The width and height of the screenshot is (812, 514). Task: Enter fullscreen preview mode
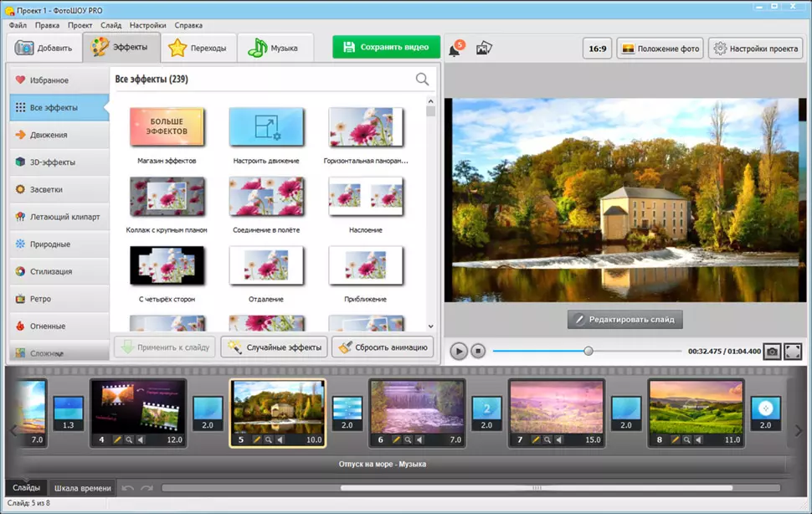point(793,352)
